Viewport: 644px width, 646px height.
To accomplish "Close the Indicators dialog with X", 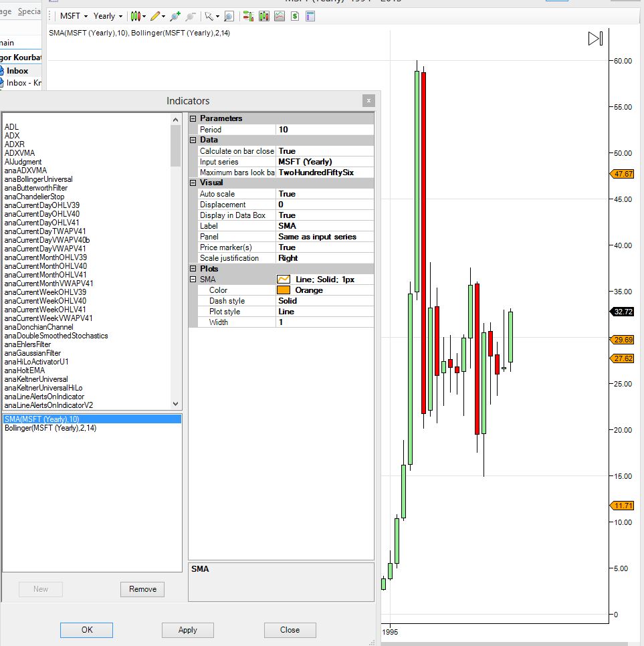I will (368, 100).
